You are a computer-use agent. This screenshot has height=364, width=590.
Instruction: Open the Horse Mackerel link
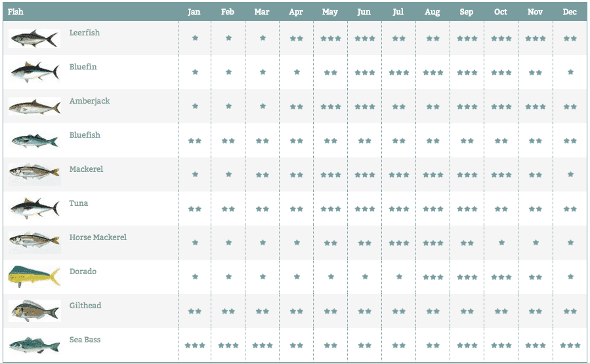98,237
